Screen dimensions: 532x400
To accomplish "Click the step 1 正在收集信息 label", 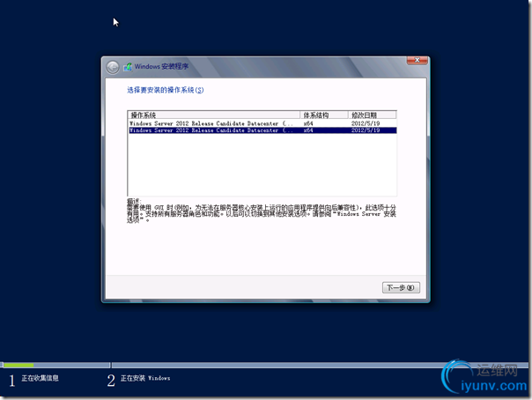I will pos(40,378).
